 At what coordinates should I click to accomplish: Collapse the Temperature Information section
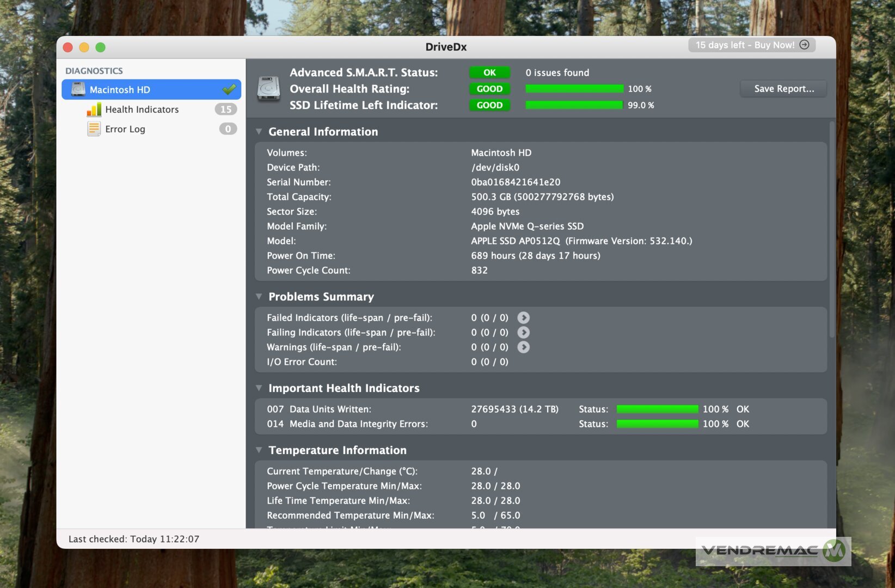tap(259, 450)
